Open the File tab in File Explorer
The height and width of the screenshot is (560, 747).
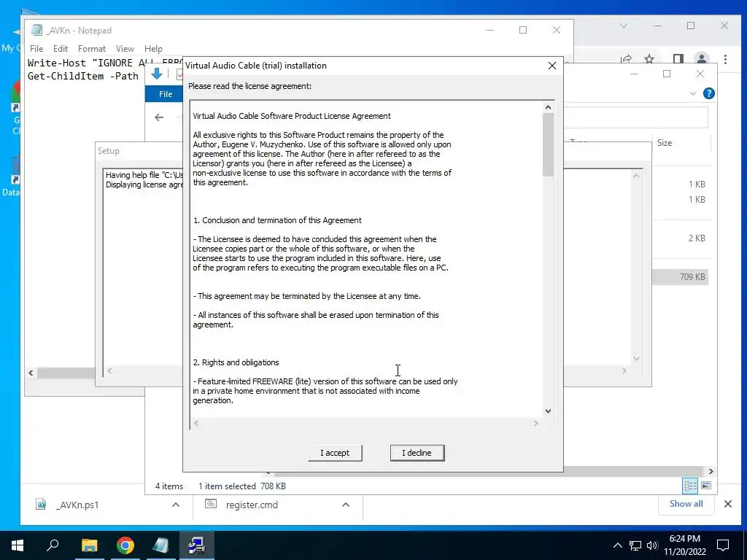pos(164,94)
